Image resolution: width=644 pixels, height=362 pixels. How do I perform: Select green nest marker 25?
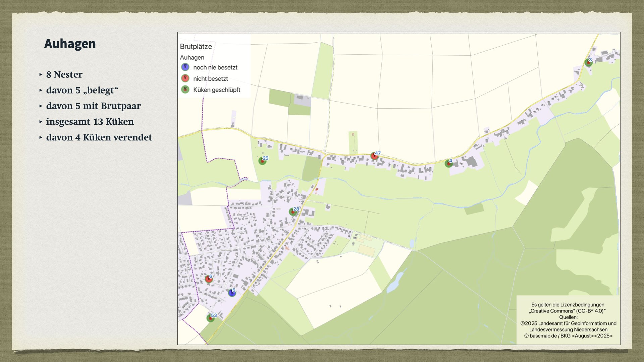tap(262, 161)
